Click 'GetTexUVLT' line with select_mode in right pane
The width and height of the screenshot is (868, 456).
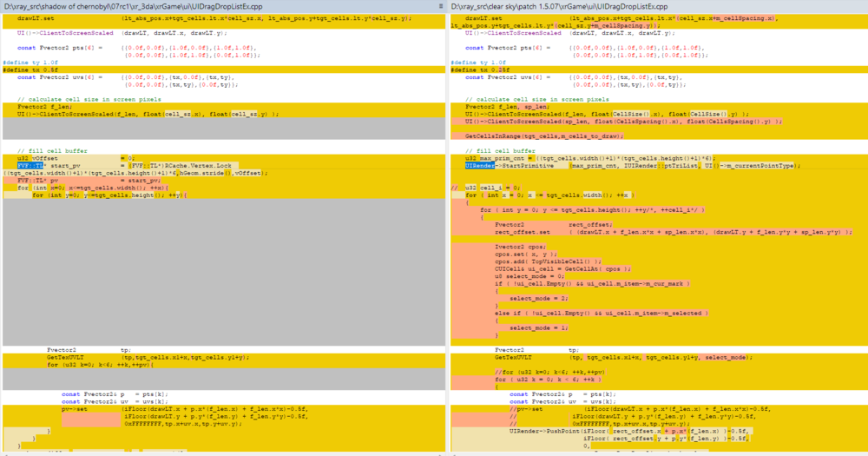click(x=660, y=357)
